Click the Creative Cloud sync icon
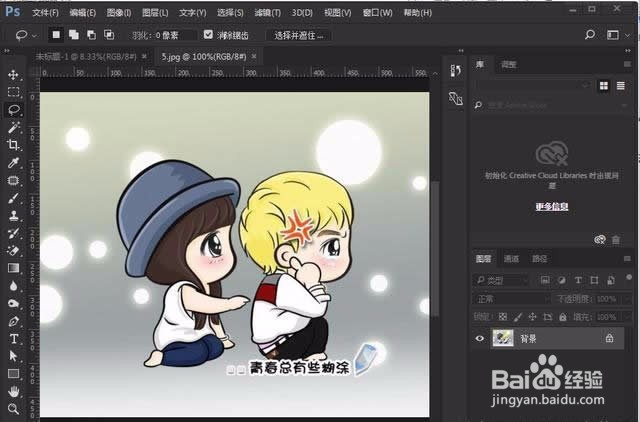Viewport: 640px width, 422px height. point(599,240)
